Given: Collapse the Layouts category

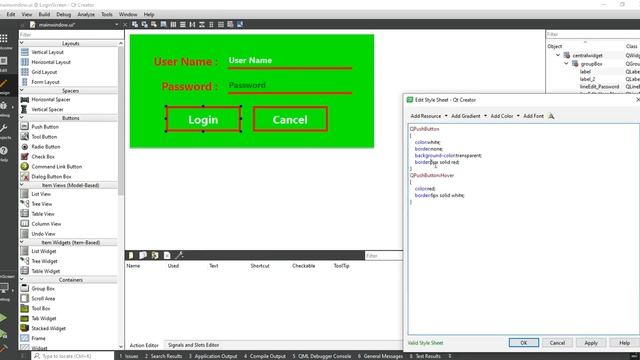Looking at the screenshot, I should pyautogui.click(x=22, y=43).
